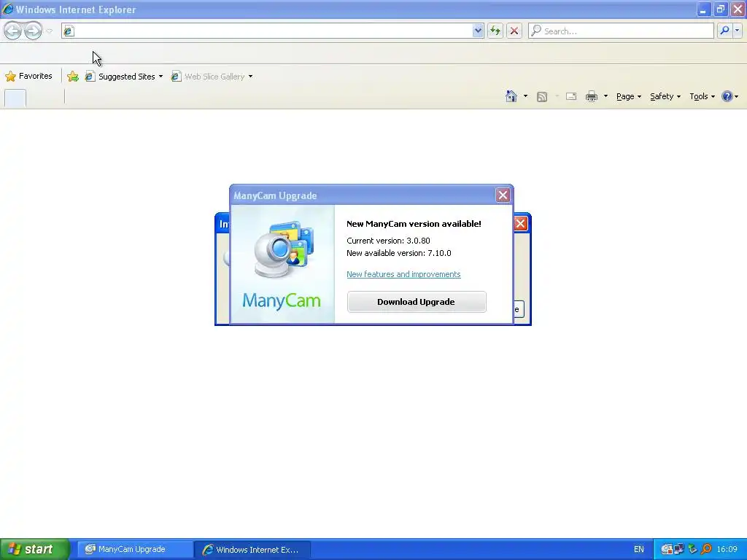Click into the Search box

[622, 31]
